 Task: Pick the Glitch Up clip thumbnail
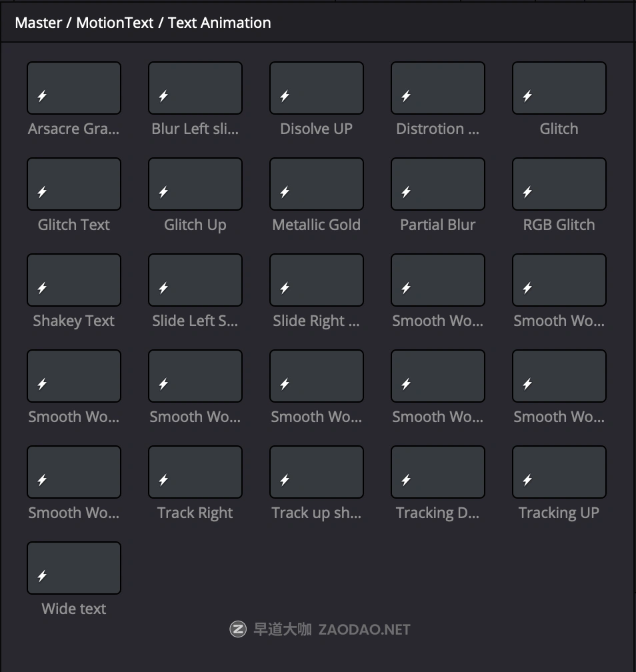click(x=195, y=184)
